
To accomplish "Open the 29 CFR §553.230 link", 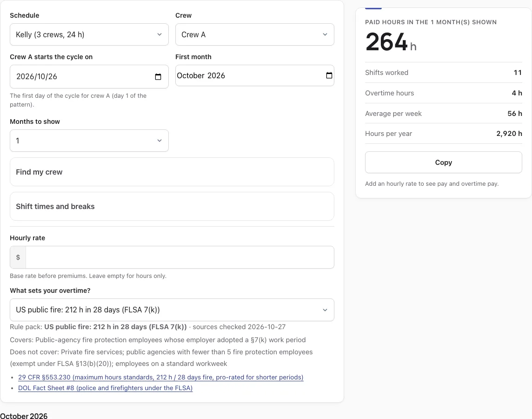I will 161,377.
